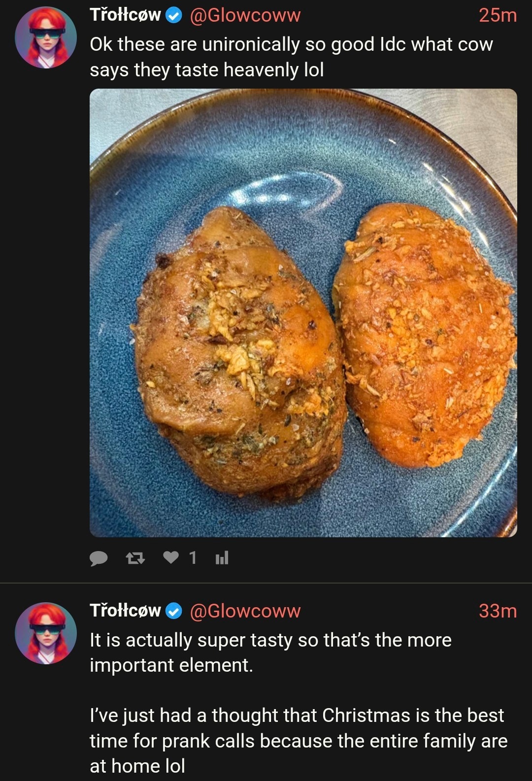Open display name on the 33m post
Viewport: 532px width, 781px height.
[125, 611]
